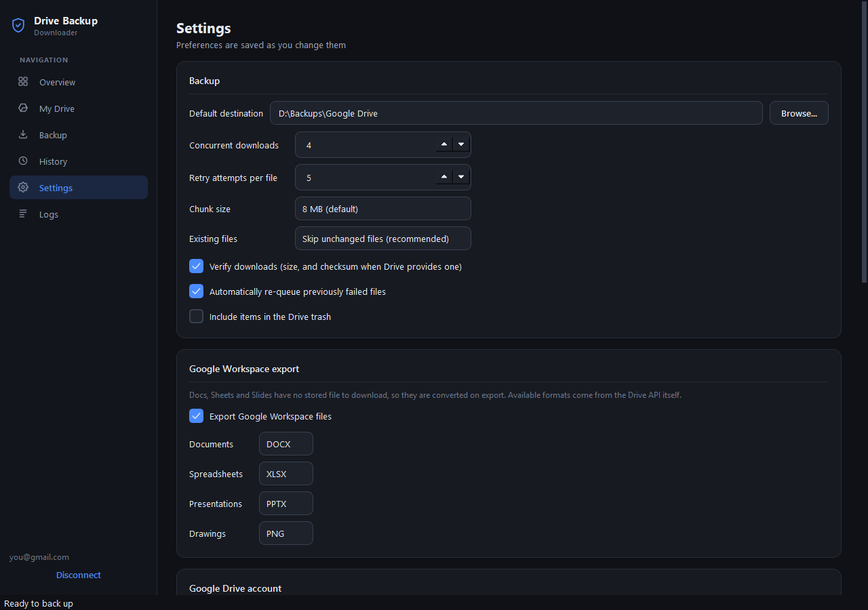Click the Google Workspace export heading

(244, 369)
